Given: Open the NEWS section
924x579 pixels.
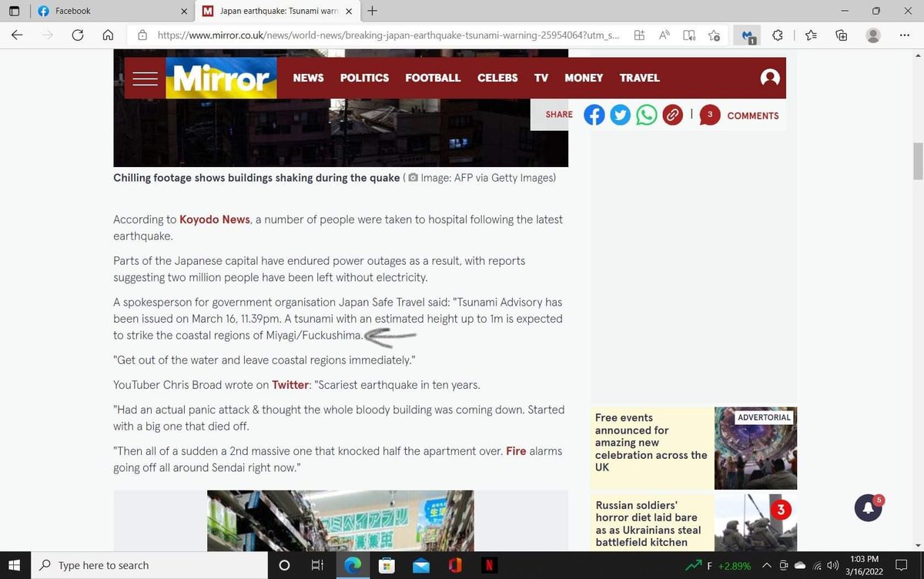Looking at the screenshot, I should pyautogui.click(x=309, y=78).
